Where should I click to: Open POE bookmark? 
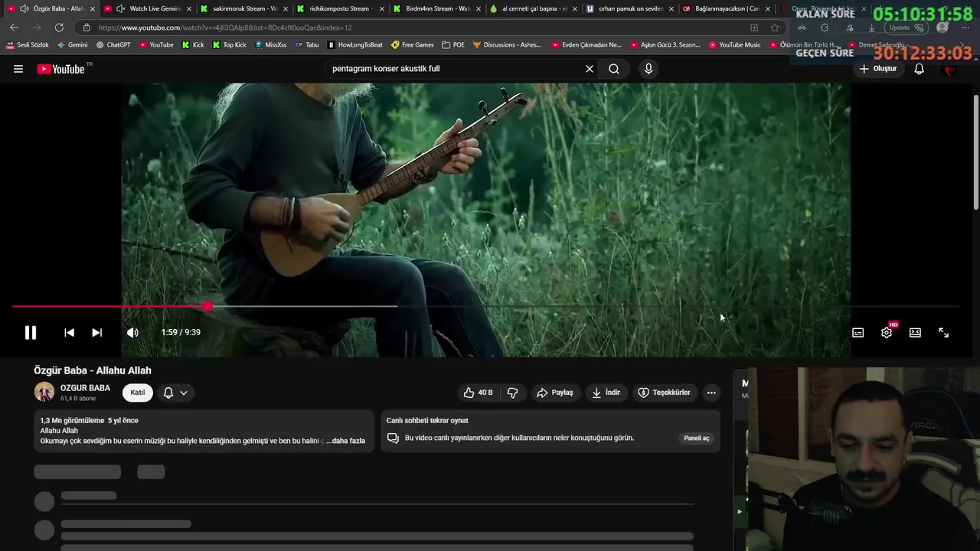pos(453,45)
